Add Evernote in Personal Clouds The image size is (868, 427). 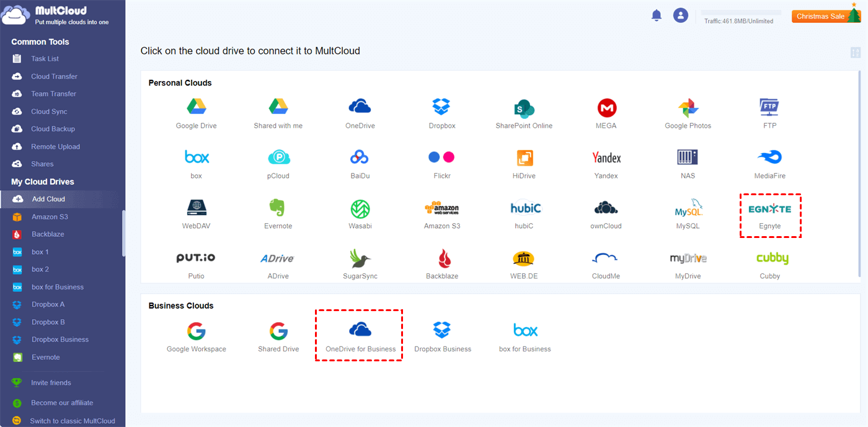[278, 214]
